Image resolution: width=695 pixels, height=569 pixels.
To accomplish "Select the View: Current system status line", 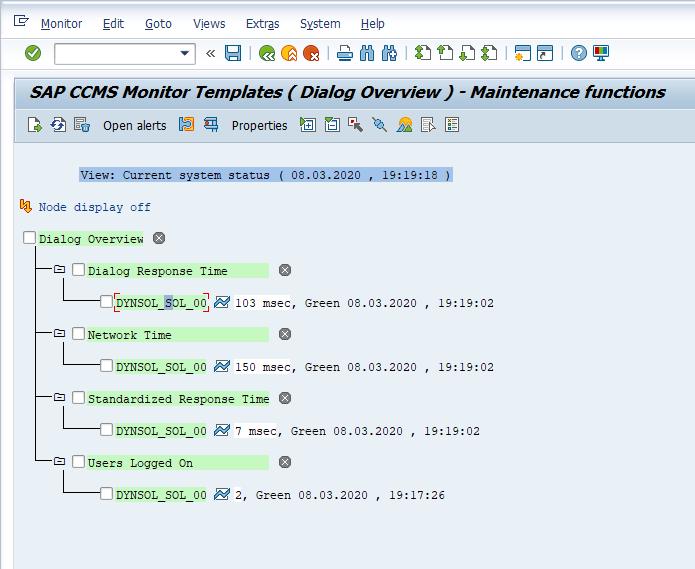I will [266, 175].
